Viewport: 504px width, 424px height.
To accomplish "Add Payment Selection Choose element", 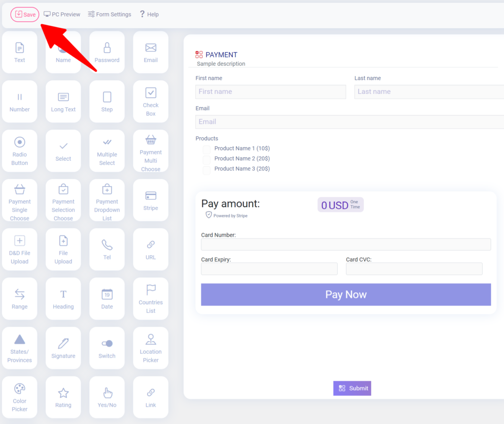I will pyautogui.click(x=63, y=200).
